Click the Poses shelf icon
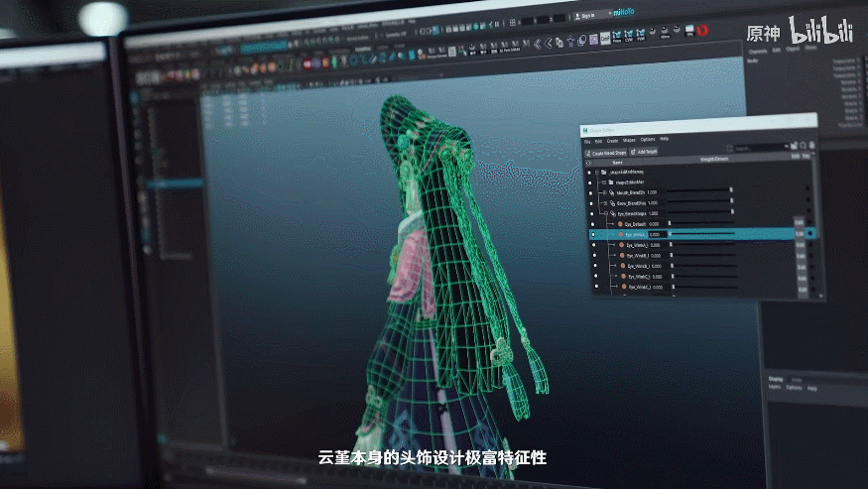This screenshot has height=489, width=868. click(617, 37)
